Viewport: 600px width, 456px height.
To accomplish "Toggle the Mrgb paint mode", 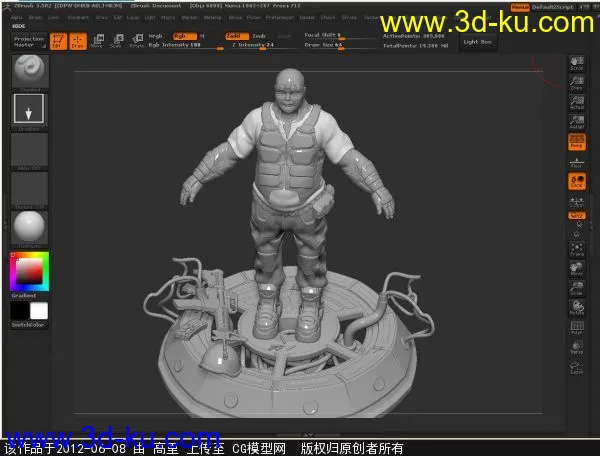I will click(x=155, y=36).
